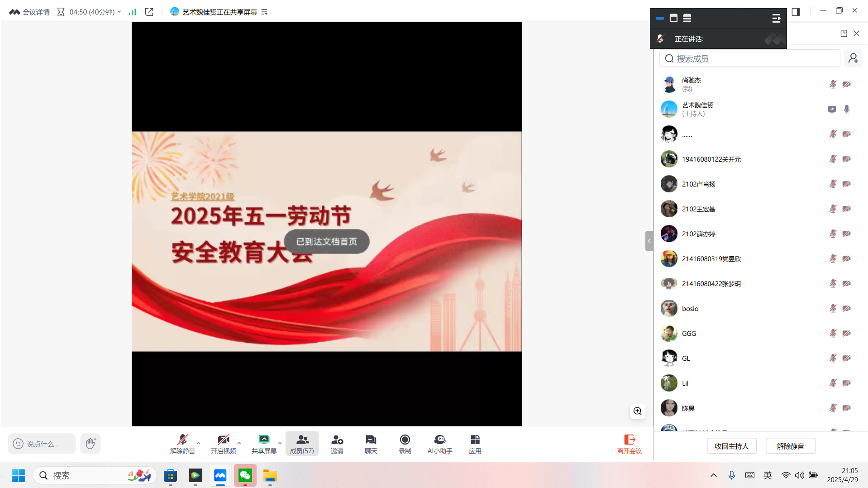Open the 应用 apps panel
This screenshot has width=868, height=488.
tap(475, 444)
